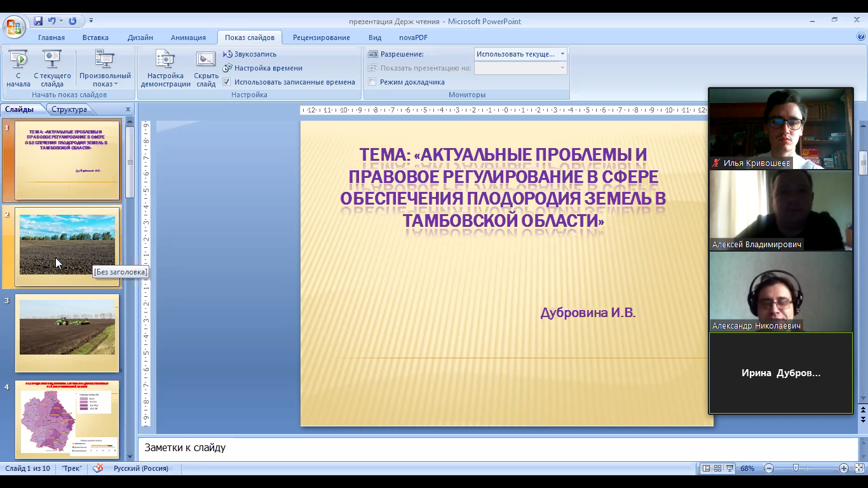Click the Слайд 1 из 10 status indicator

27,468
